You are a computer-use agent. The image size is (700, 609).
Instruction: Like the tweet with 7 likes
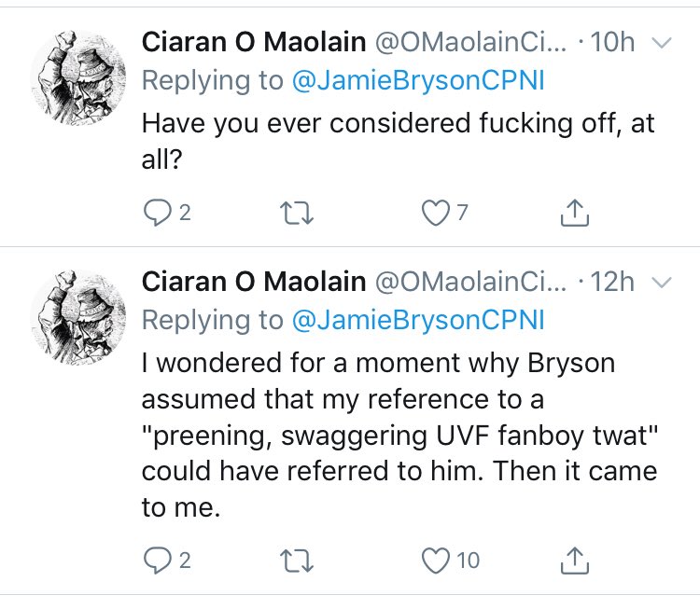click(436, 214)
